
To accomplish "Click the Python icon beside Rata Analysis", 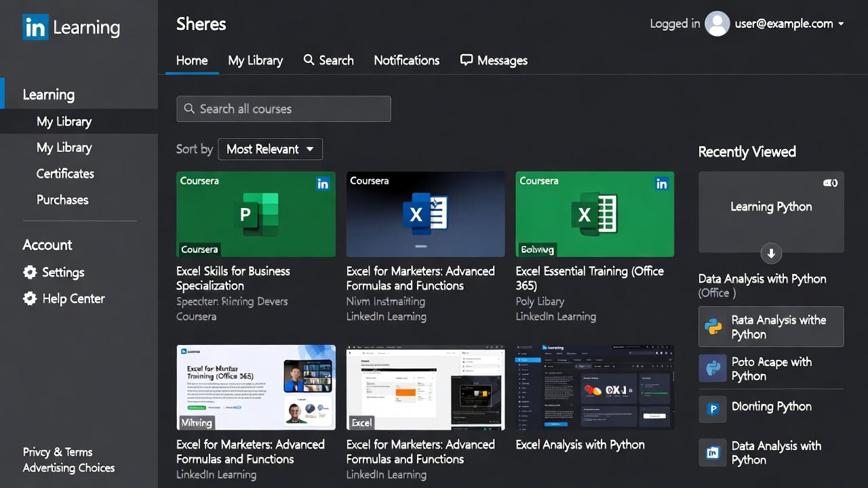I will click(713, 327).
